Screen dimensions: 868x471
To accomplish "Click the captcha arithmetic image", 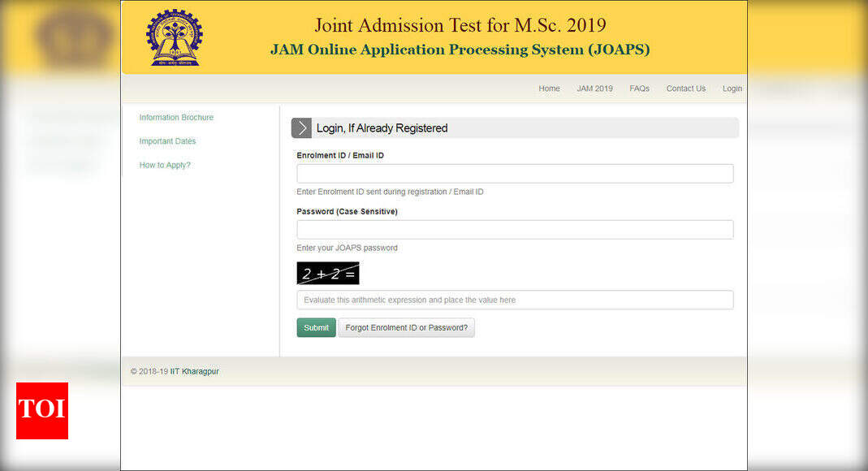I will 327,273.
